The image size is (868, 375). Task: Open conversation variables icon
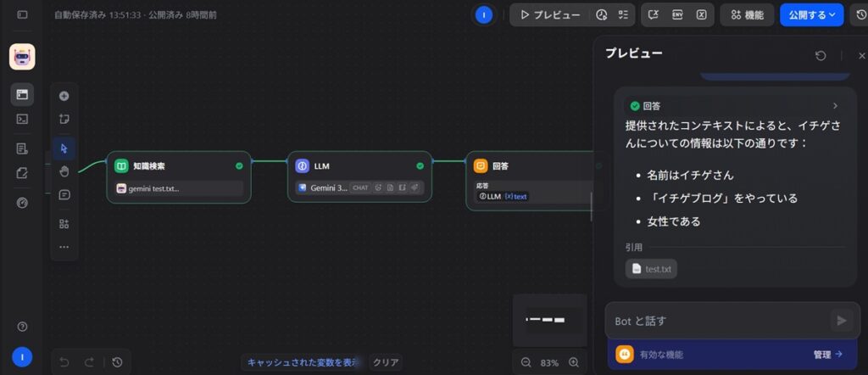(654, 15)
